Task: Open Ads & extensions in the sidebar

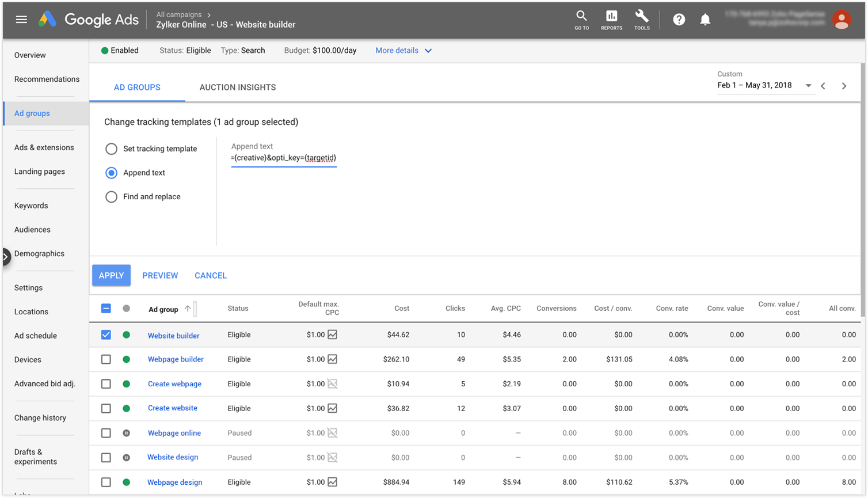Action: [x=44, y=147]
